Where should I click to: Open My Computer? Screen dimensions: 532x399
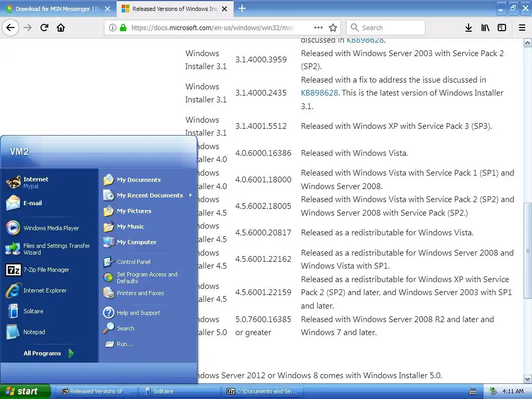(x=148, y=242)
